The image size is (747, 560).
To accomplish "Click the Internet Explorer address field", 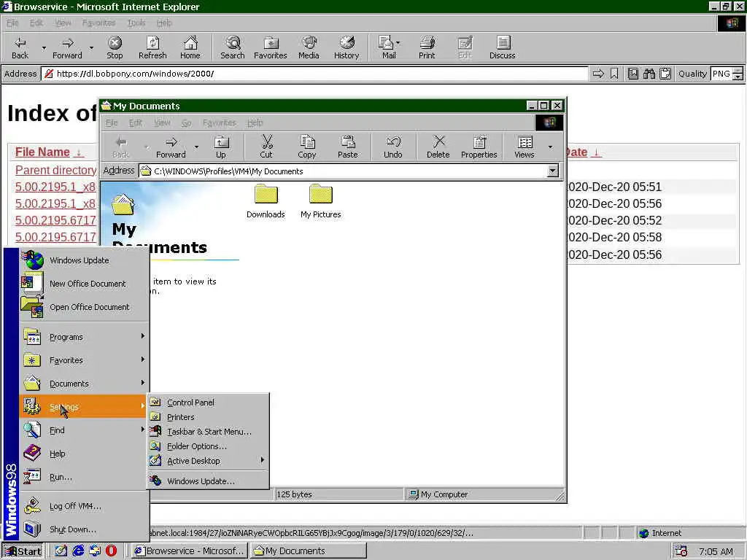I will (x=314, y=74).
